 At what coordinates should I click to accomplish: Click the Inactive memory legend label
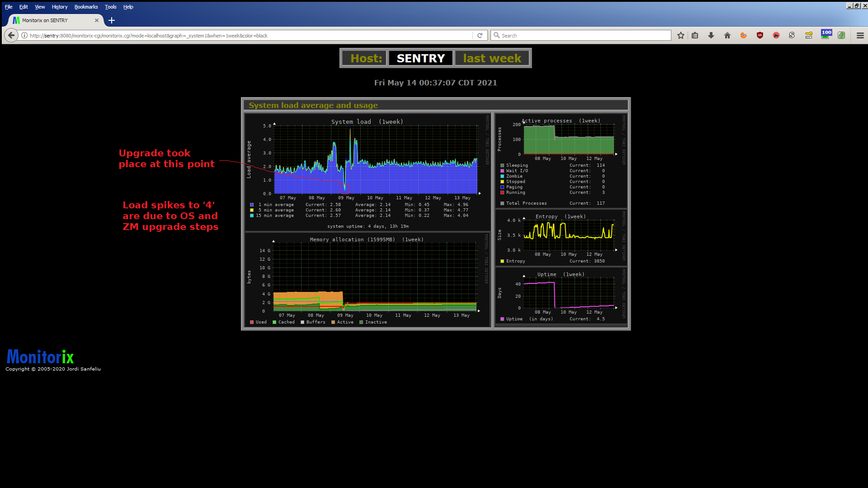tap(376, 322)
